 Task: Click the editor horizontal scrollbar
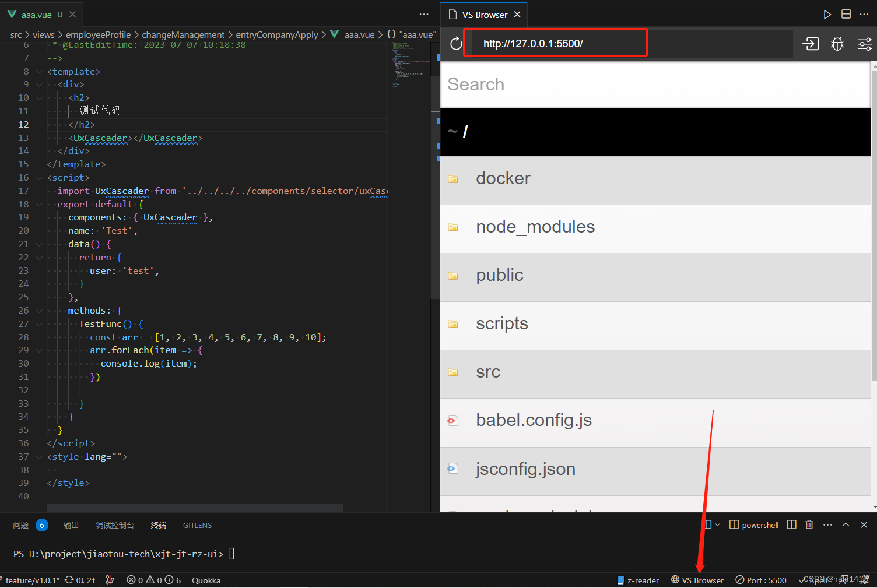(x=195, y=508)
